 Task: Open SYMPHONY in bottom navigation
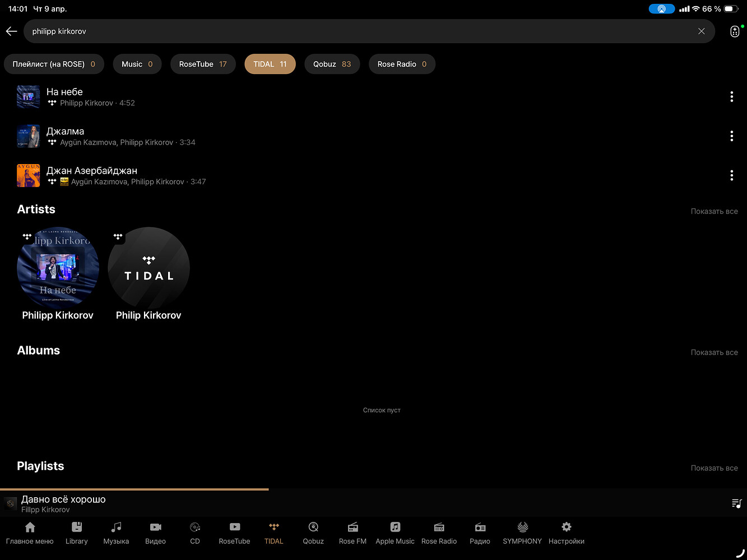coord(522,533)
